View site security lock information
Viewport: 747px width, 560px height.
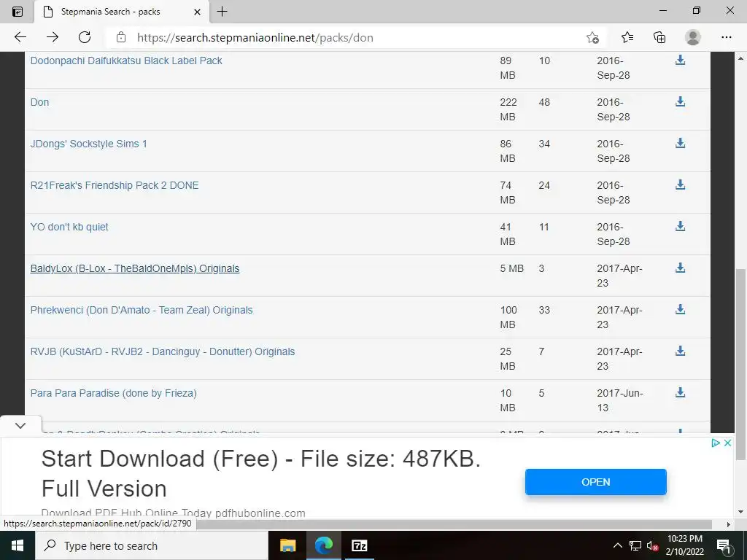tap(121, 37)
